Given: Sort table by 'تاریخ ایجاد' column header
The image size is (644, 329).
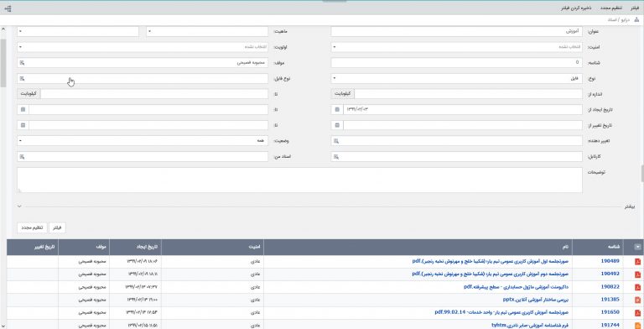Looking at the screenshot, I should (136, 247).
